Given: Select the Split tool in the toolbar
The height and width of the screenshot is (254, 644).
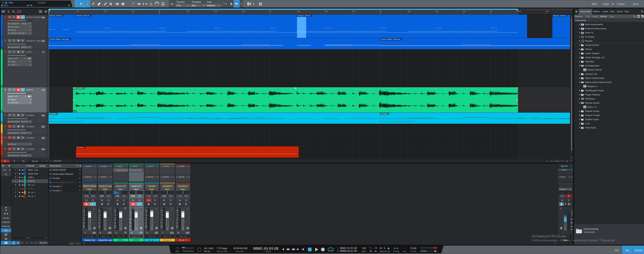Looking at the screenshot, I should click(93, 4).
